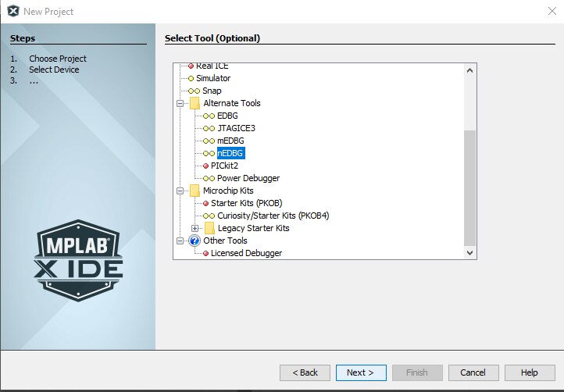Select the Microchip Kits row

click(228, 191)
